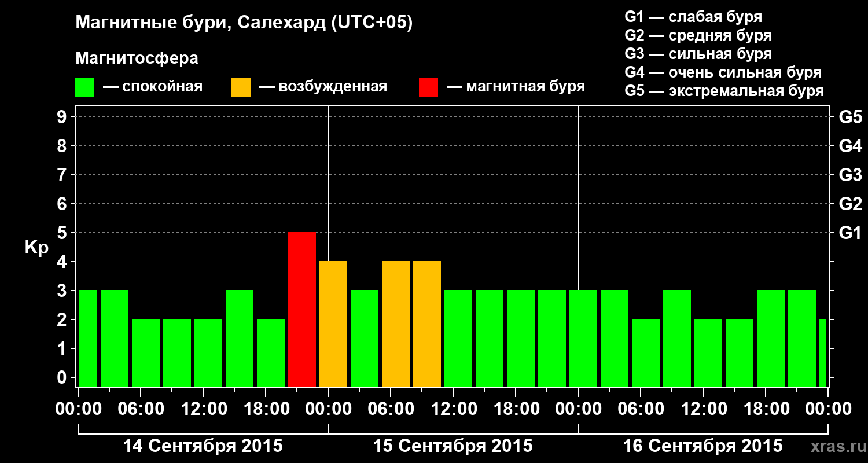Screen dimensions: 868x463
Task: Click the line 'G3 — сильная буря'
Action: tap(698, 54)
